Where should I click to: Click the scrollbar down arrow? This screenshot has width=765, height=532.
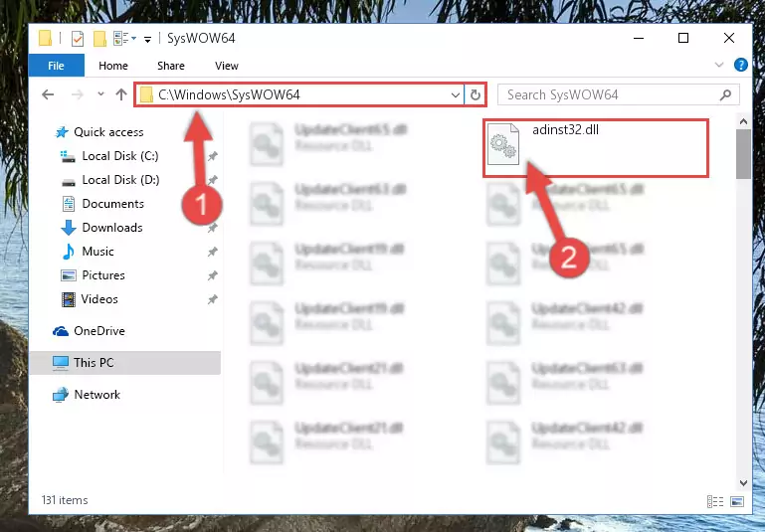click(743, 482)
